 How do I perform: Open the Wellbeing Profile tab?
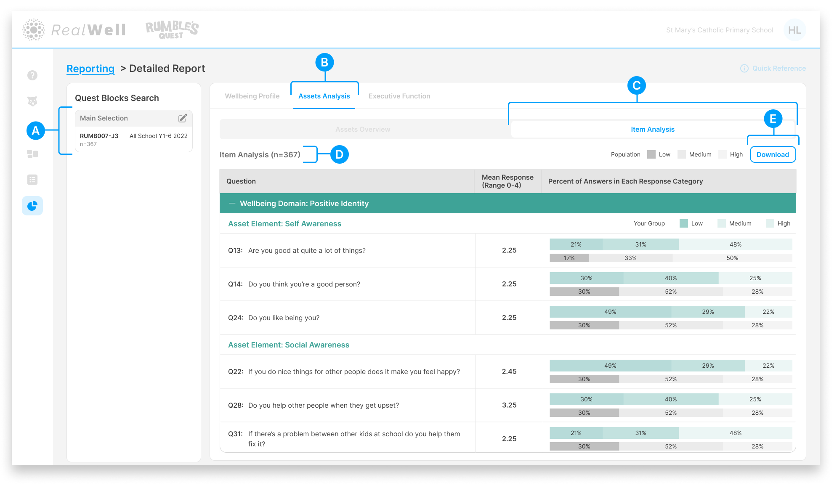tap(252, 96)
